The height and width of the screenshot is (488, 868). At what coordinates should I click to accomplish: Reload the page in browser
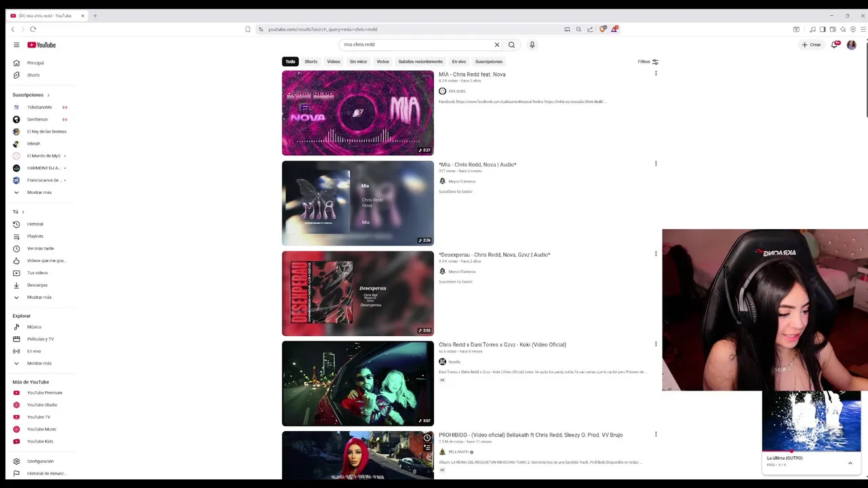[x=33, y=29]
